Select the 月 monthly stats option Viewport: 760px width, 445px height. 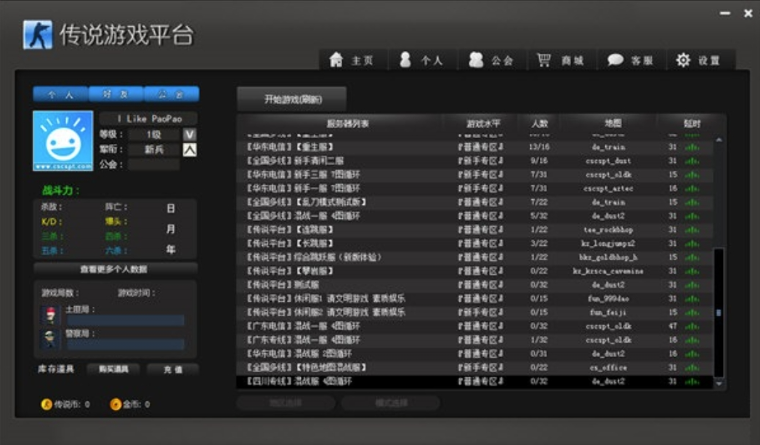171,229
